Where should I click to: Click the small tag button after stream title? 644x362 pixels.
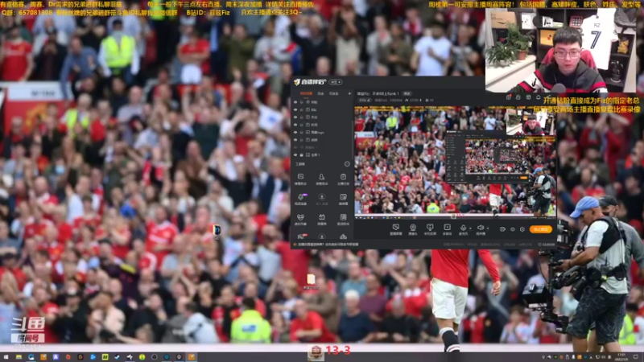click(407, 93)
